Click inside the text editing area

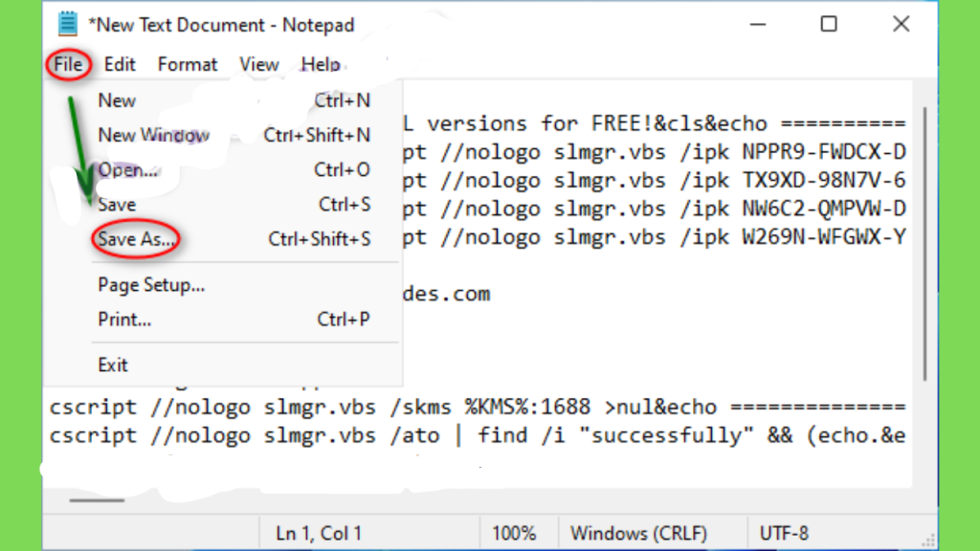point(657,338)
